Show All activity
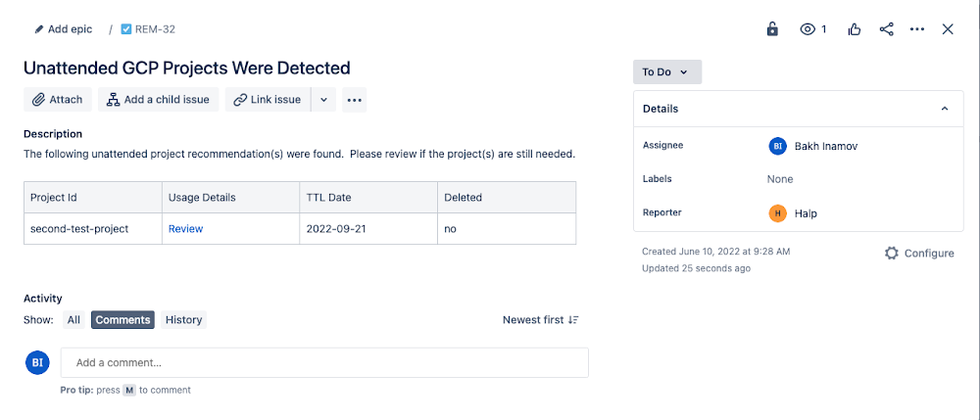The height and width of the screenshot is (420, 980). pos(73,320)
